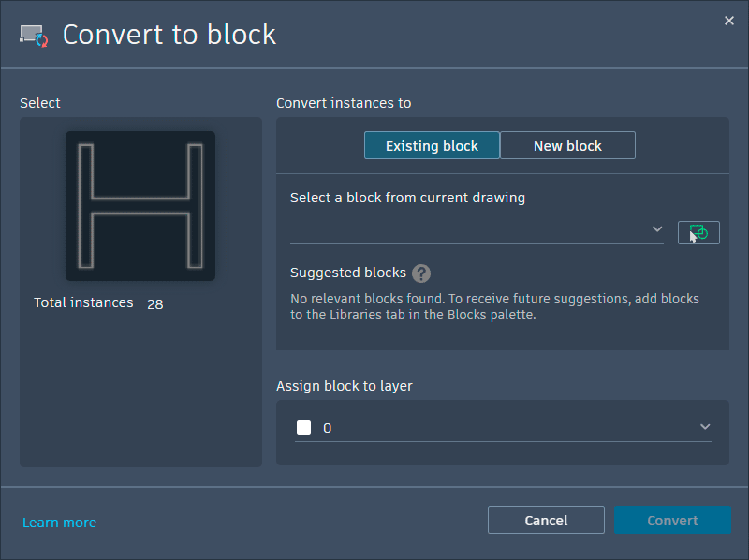Open the Suggested blocks help tooltip icon
Image resolution: width=749 pixels, height=560 pixels.
tap(421, 273)
